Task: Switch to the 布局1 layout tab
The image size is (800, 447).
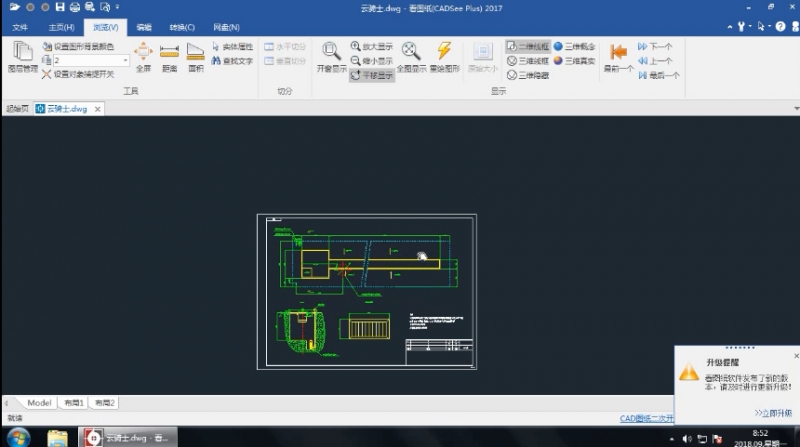Action: (74, 403)
